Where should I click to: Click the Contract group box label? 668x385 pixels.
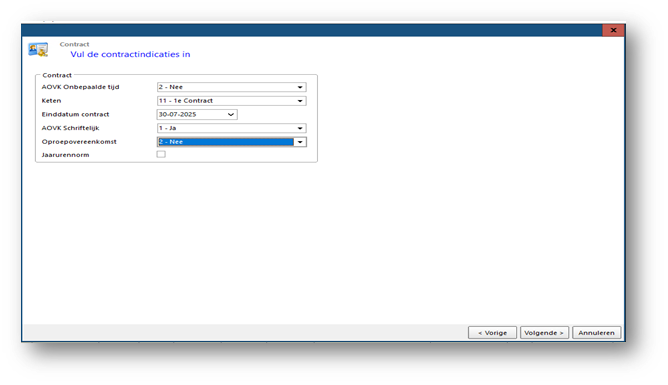[57, 75]
